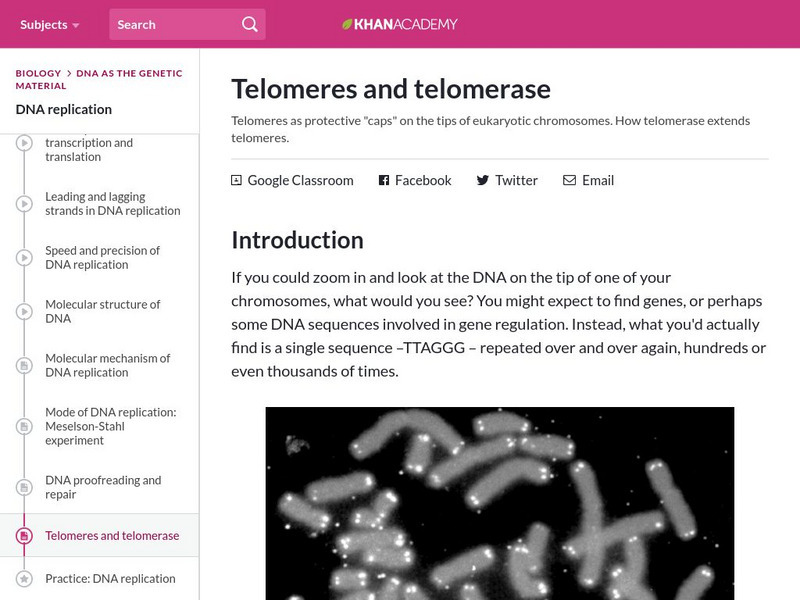The width and height of the screenshot is (800, 600).
Task: Click play icon beside Leading and lagging strands
Action: pos(24,204)
